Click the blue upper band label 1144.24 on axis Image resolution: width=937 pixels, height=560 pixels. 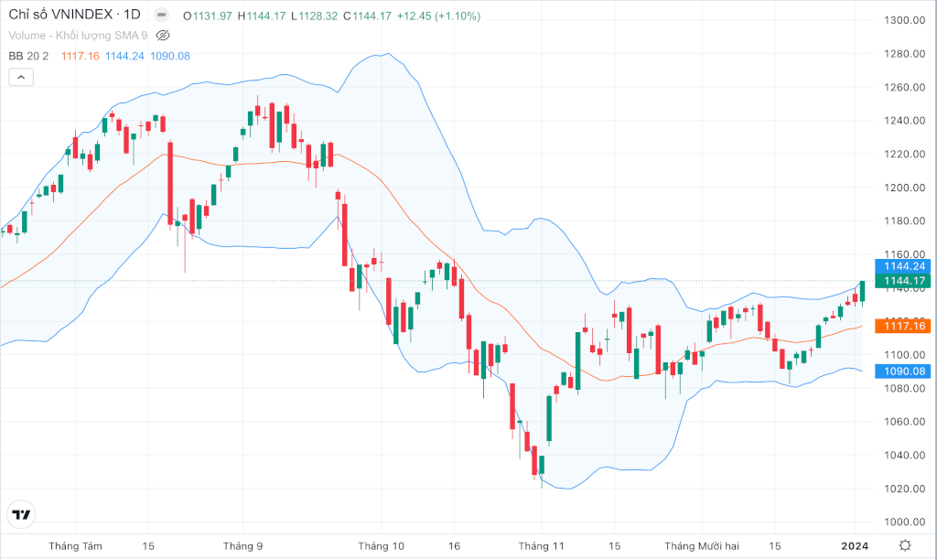point(902,266)
